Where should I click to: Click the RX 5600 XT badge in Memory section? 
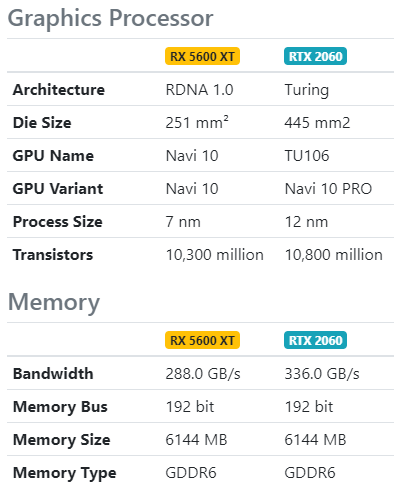coord(202,340)
